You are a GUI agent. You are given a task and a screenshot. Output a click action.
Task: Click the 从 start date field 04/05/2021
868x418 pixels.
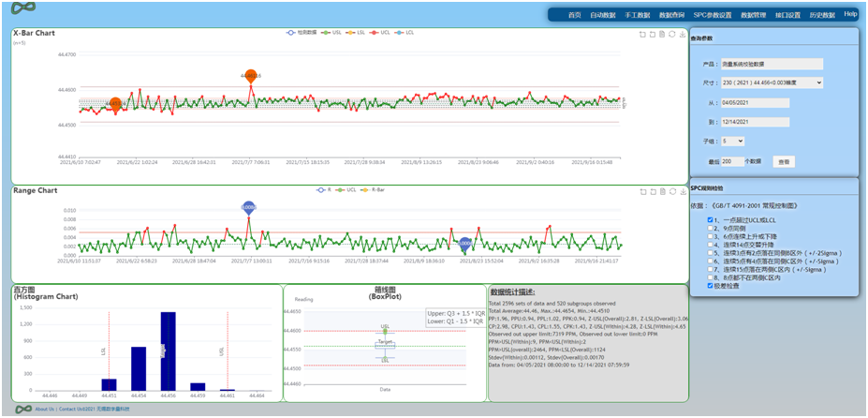755,102
